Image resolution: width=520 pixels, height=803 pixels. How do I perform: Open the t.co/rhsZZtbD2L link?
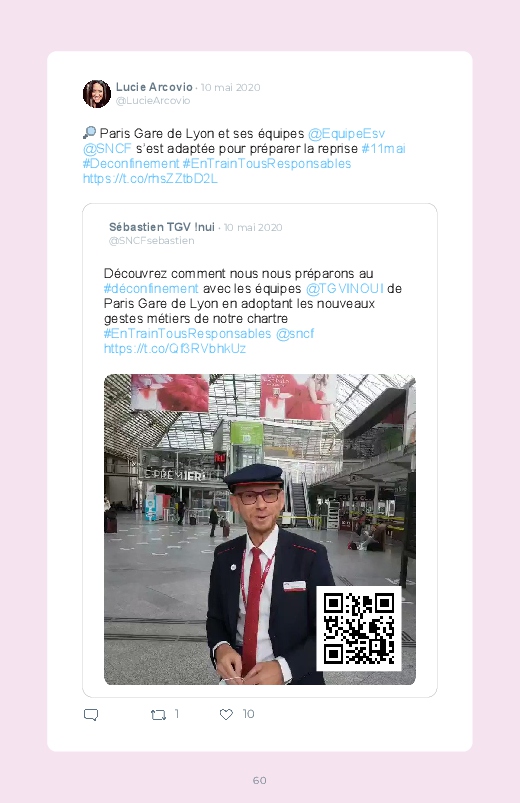pos(150,179)
